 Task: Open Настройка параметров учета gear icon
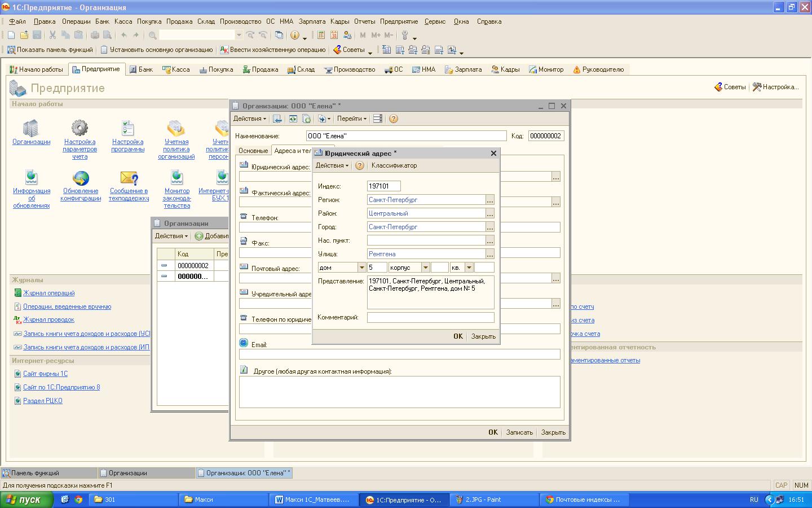click(x=80, y=128)
